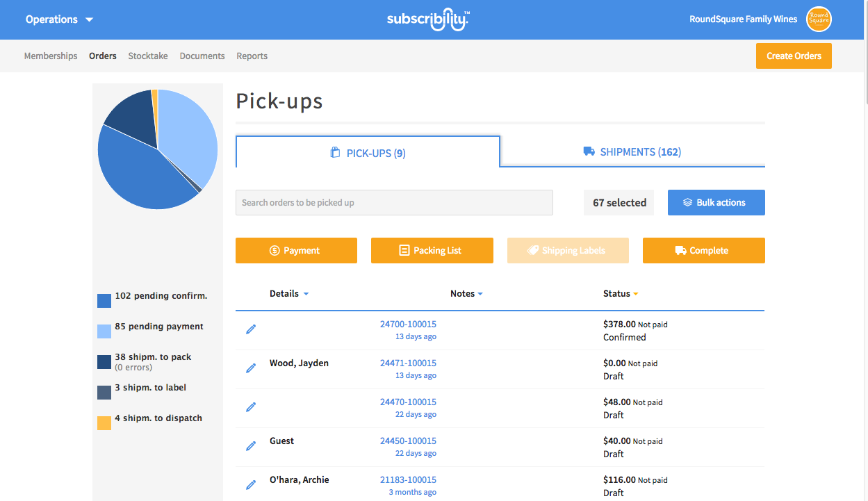Open the Bulk actions button

tap(716, 202)
